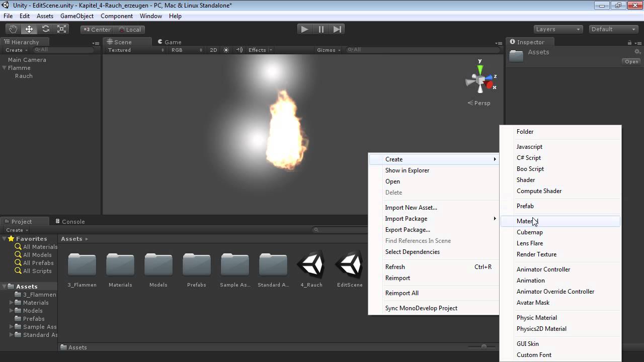Select 3_Flammen folder thumbnail
Screen dimensions: 644x362
pos(82,264)
